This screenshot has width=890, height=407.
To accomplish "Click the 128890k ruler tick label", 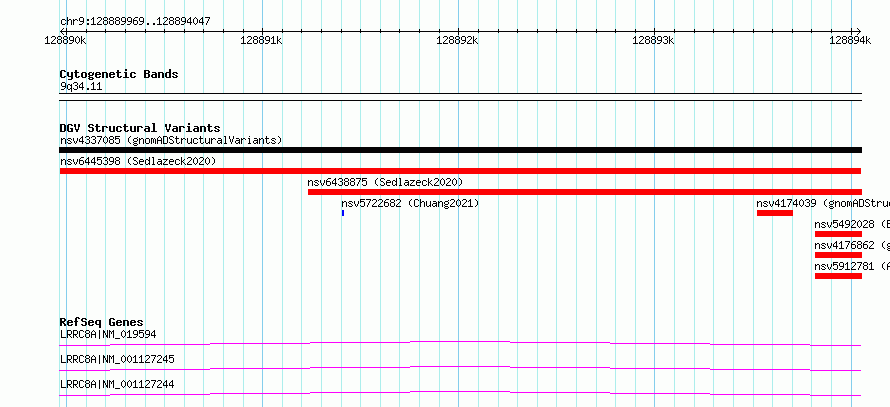I will click(65, 40).
